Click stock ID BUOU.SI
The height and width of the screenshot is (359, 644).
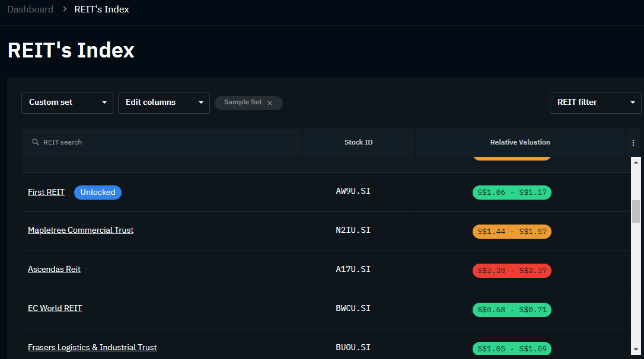(353, 348)
